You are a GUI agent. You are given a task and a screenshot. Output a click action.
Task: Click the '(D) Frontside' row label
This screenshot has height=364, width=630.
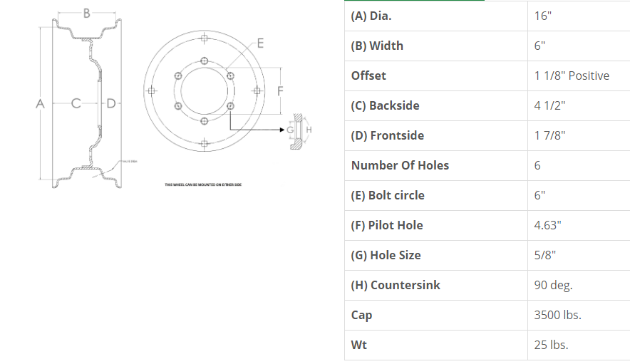[387, 135]
